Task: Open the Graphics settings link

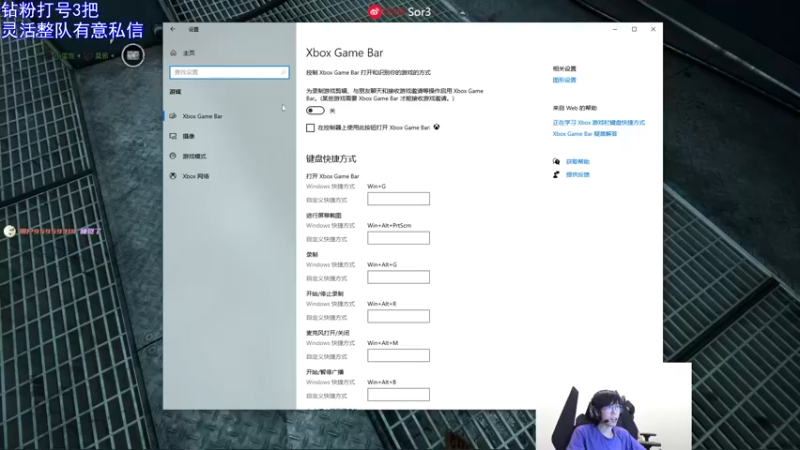Action: pyautogui.click(x=564, y=80)
